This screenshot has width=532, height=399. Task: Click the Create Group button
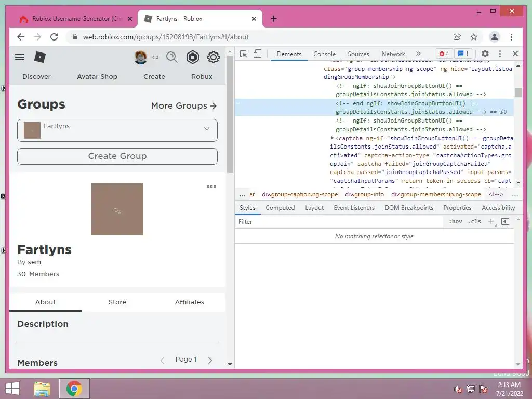tap(117, 156)
